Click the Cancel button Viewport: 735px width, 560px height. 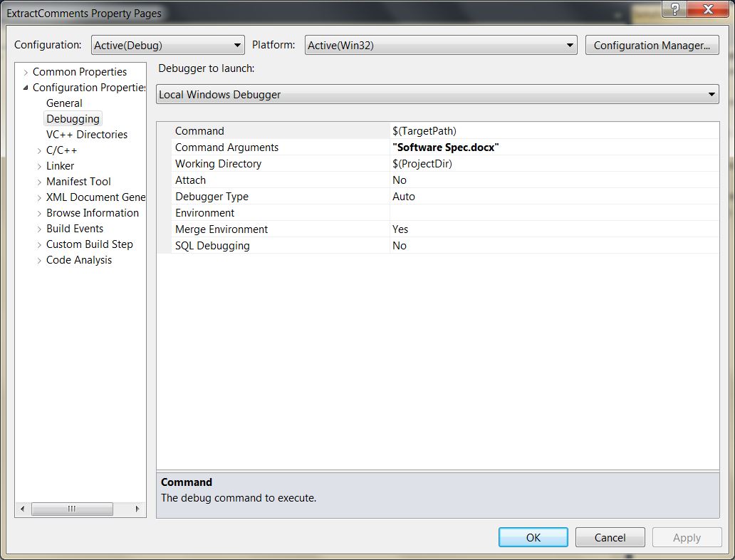tap(610, 537)
